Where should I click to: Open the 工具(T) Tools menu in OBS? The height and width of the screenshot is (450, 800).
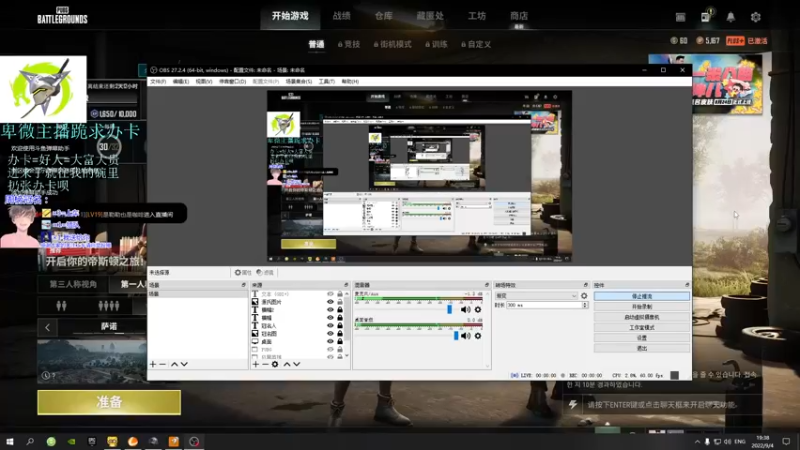[327, 82]
